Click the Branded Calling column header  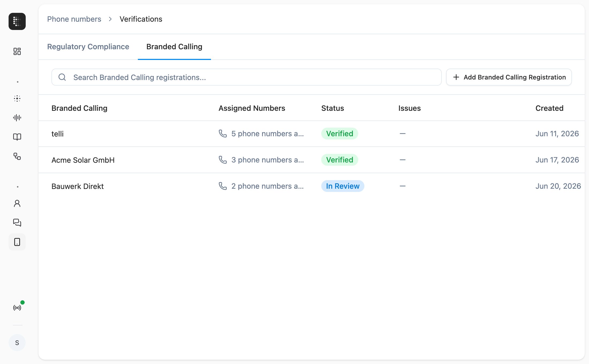pyautogui.click(x=79, y=108)
